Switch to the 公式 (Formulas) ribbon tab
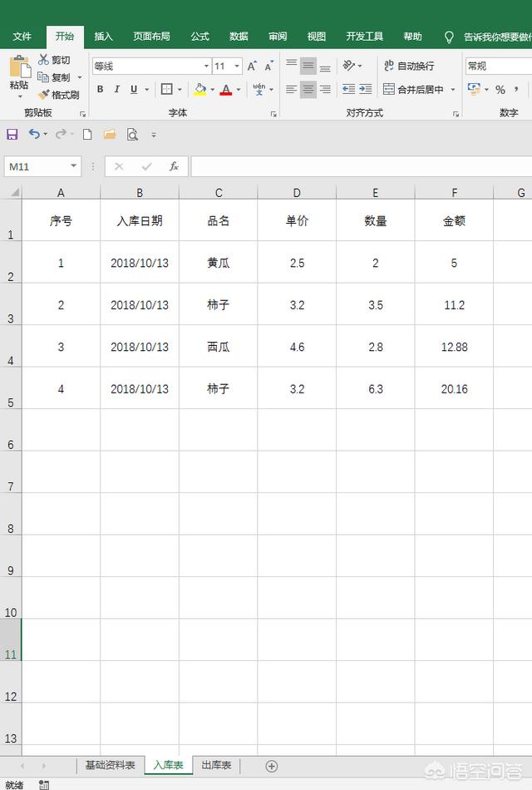The image size is (532, 790). 200,37
